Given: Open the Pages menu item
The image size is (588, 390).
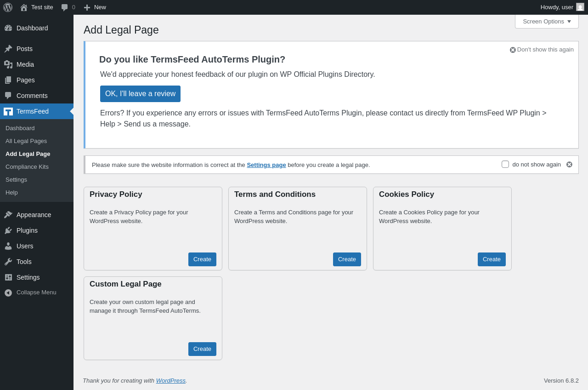Looking at the screenshot, I should (x=37, y=80).
